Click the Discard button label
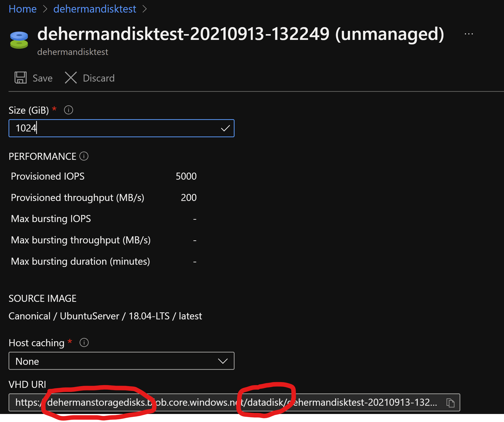Viewport: 504px width, 422px height. pyautogui.click(x=99, y=78)
